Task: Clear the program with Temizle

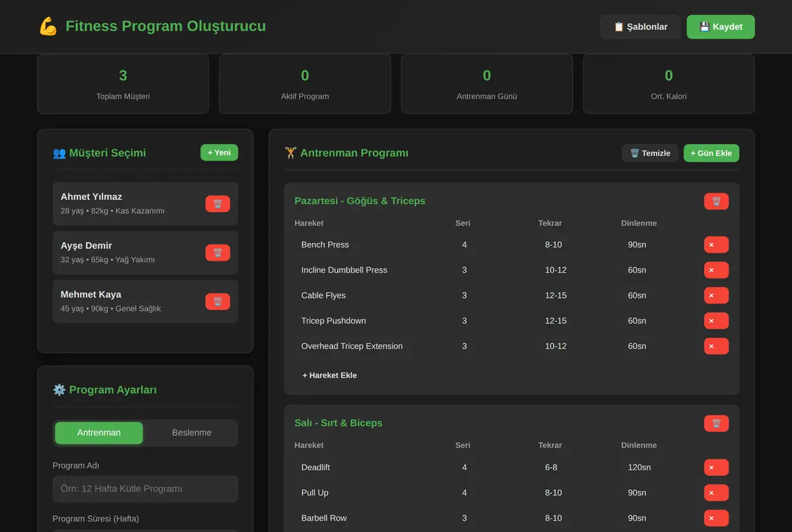Action: [x=650, y=153]
